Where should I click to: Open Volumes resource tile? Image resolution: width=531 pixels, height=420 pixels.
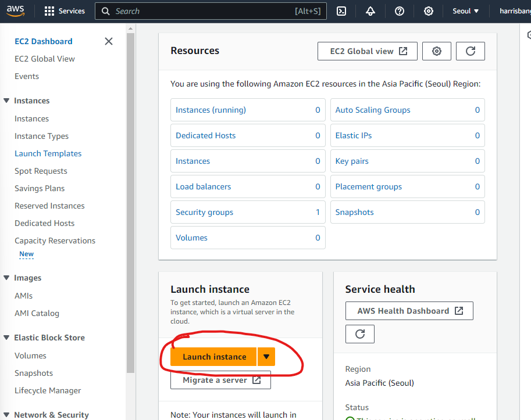coord(248,238)
